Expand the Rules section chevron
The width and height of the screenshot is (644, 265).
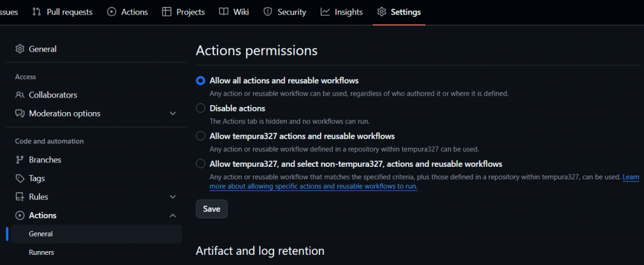[x=173, y=197]
